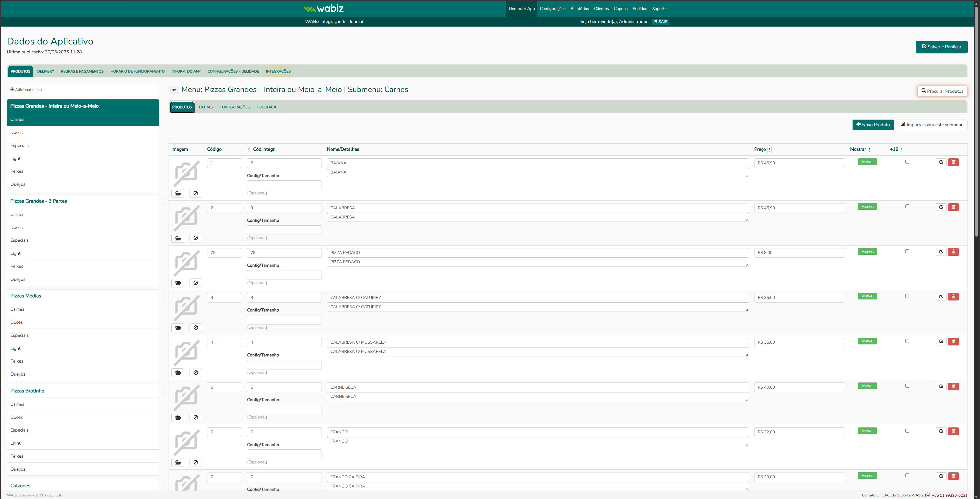Check +18 box for BAIANA
This screenshot has width=980, height=499.
coord(907,162)
